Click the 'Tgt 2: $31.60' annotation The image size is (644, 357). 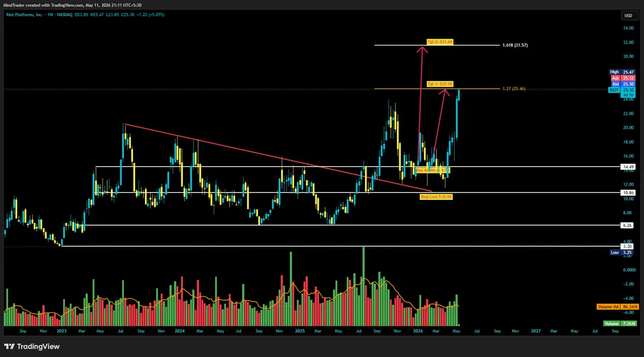pos(440,41)
